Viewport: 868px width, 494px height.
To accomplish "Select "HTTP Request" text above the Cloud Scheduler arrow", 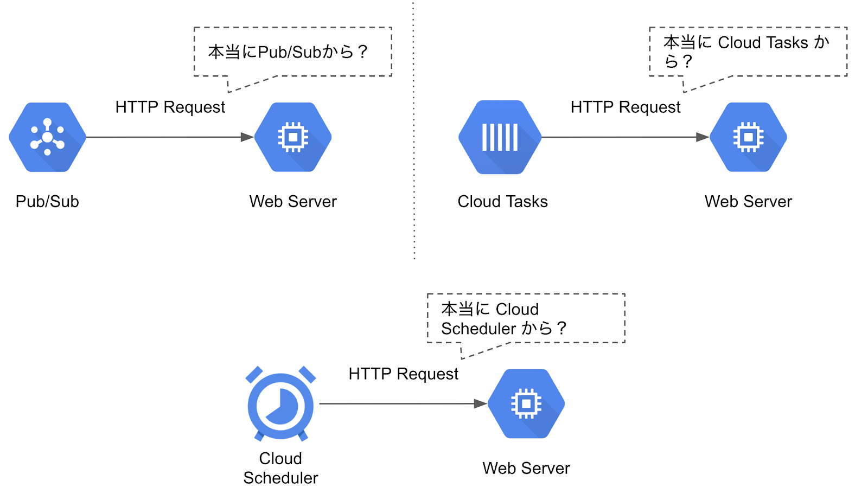I will click(404, 374).
